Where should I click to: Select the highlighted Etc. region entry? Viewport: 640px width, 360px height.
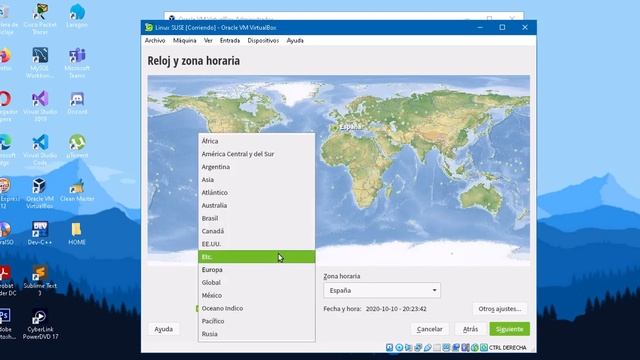(257, 257)
